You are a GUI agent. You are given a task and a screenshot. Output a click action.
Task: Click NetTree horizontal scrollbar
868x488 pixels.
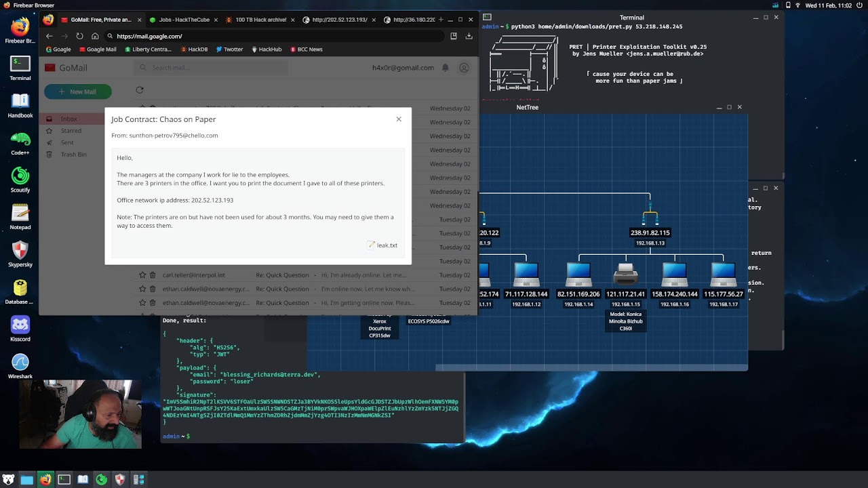coord(591,368)
